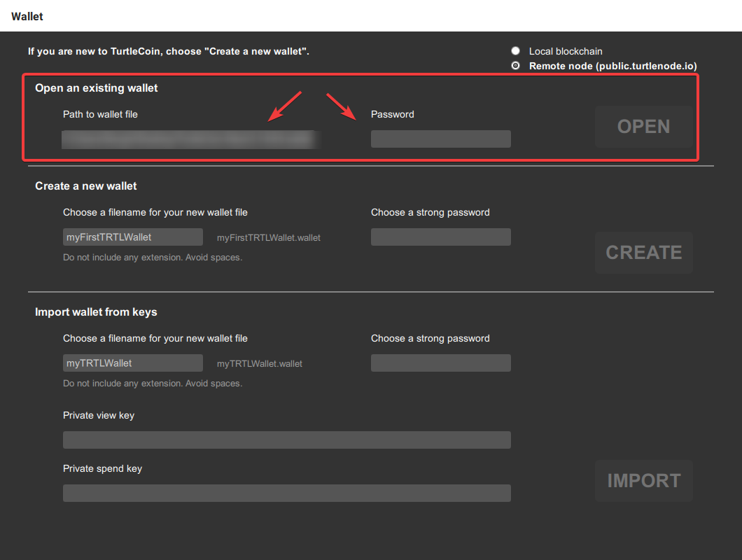Select the Local blockchain radio button
Viewport: 742px width, 560px height.
point(516,51)
